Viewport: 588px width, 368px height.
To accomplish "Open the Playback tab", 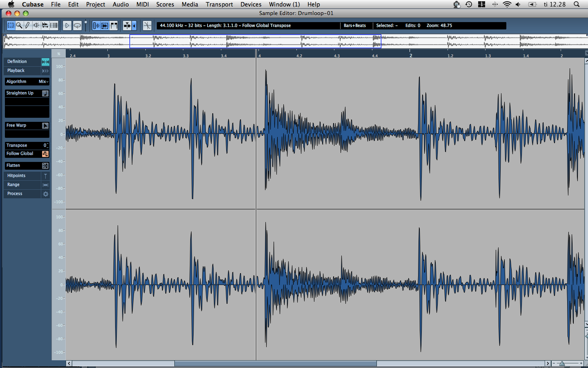I will pyautogui.click(x=22, y=71).
